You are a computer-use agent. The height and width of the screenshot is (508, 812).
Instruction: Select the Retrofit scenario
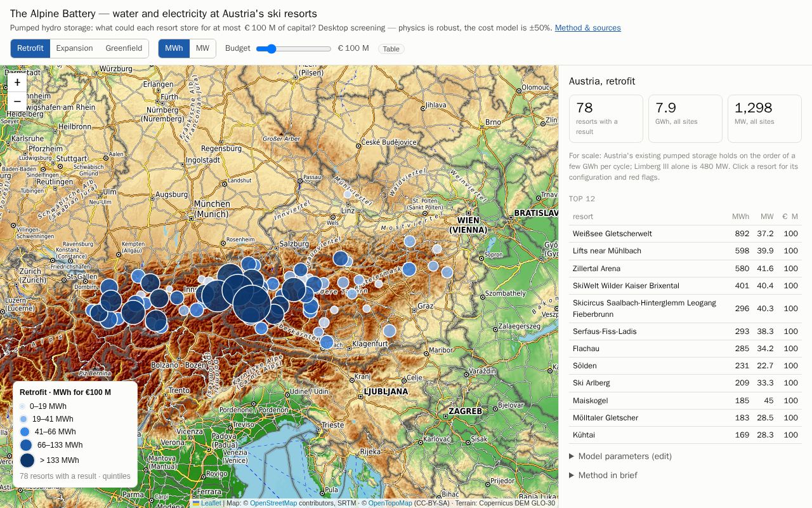pos(30,48)
